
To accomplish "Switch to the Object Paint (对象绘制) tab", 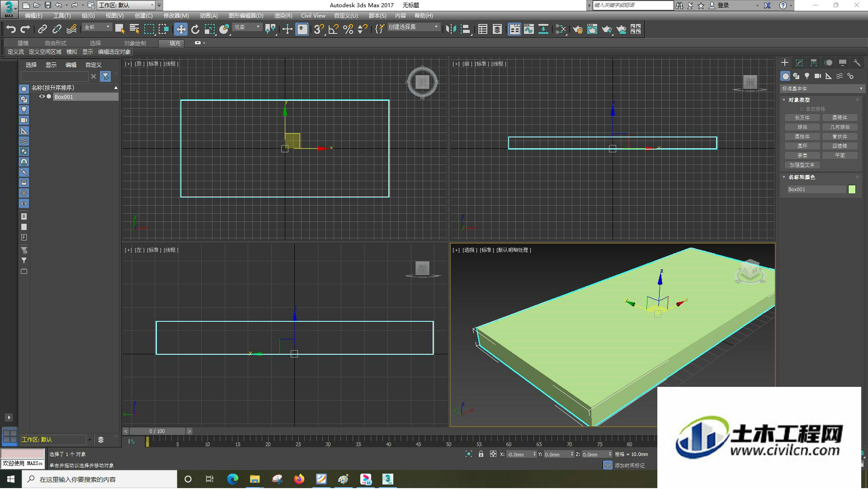I will pos(135,43).
